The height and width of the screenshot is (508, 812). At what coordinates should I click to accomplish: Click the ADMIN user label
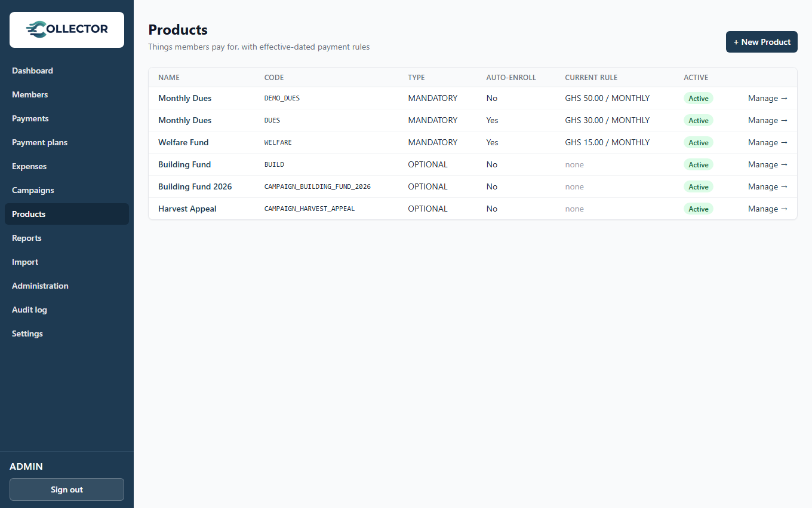click(x=26, y=467)
